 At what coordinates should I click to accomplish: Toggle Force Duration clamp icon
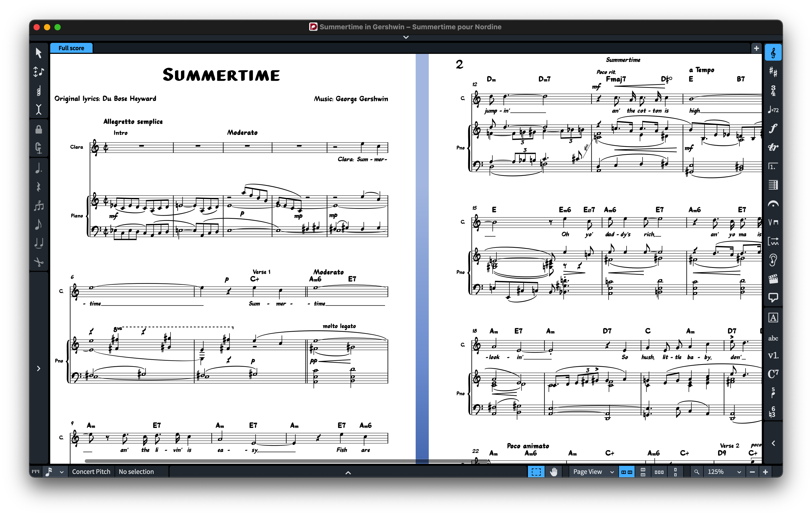point(38,148)
